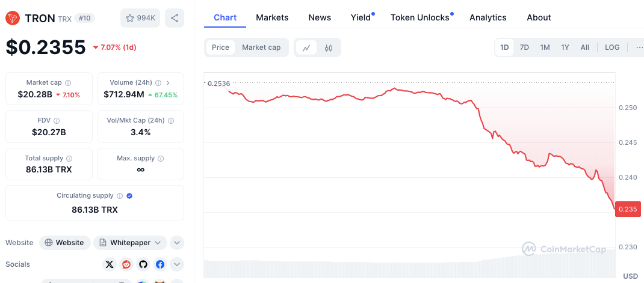The width and height of the screenshot is (644, 283).
Task: Open TRON's X (Twitter) profile
Action: [109, 264]
